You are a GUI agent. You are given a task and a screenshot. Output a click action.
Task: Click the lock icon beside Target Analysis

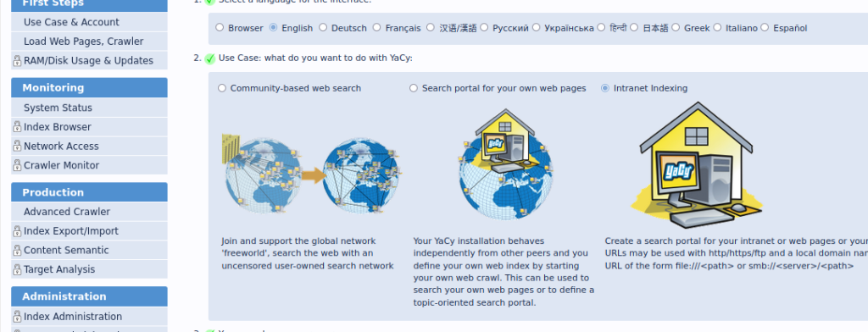[17, 269]
